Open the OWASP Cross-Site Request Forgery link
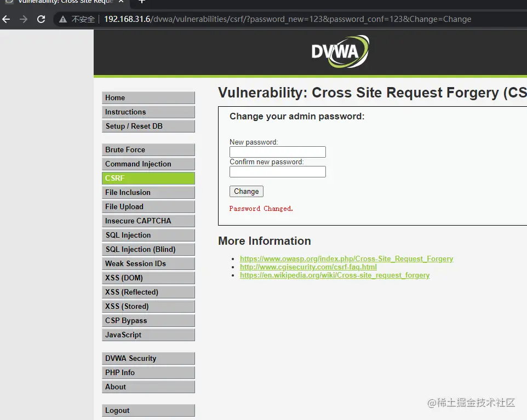Viewport: 527px width, 420px height. (x=347, y=258)
